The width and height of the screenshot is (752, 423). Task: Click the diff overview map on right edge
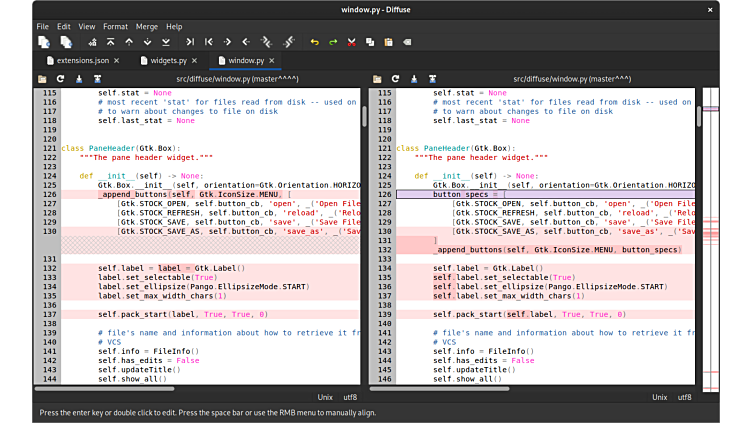709,240
